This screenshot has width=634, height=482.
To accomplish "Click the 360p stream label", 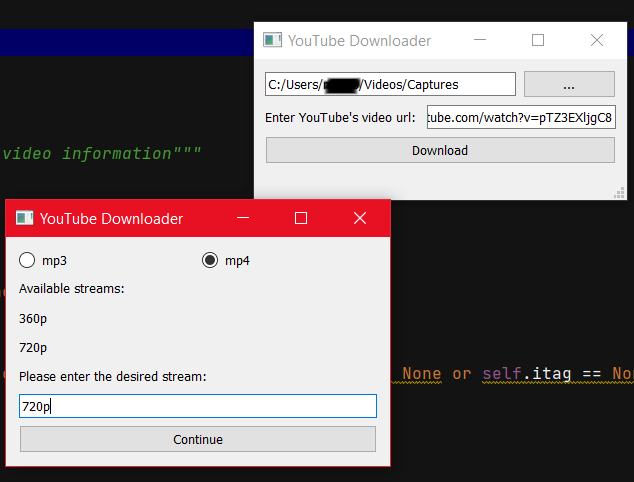I will pyautogui.click(x=33, y=319).
